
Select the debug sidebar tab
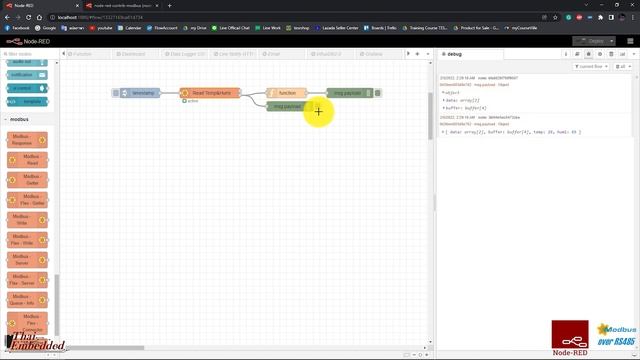click(470, 54)
